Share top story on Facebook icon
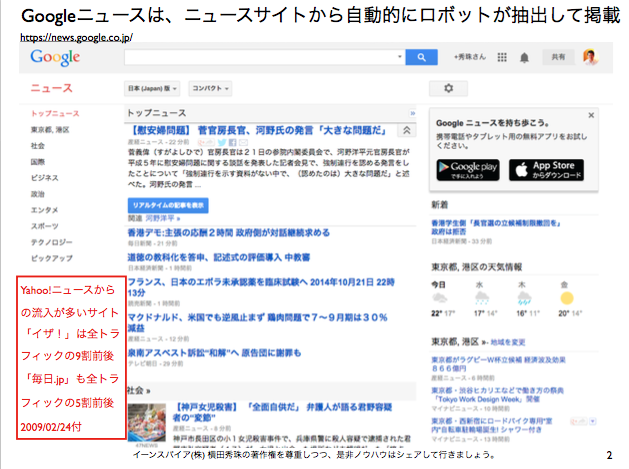Image resolution: width=629 pixels, height=469 pixels. click(x=233, y=142)
